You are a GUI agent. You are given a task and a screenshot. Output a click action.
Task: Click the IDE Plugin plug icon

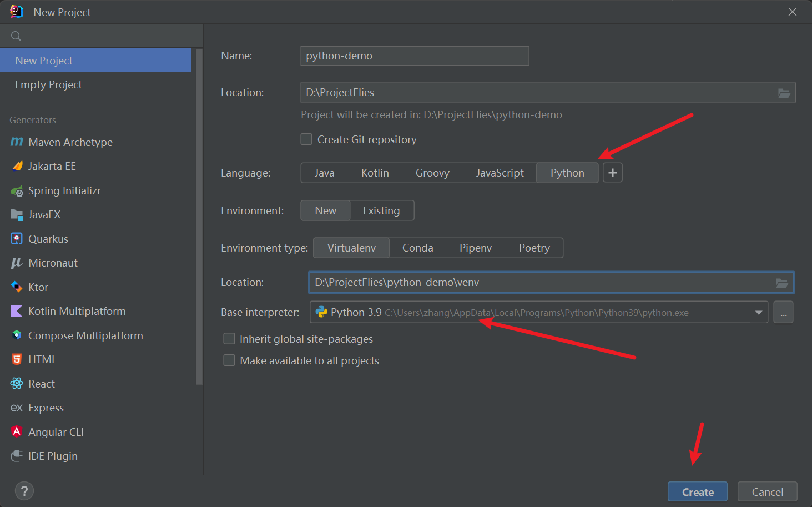click(17, 456)
